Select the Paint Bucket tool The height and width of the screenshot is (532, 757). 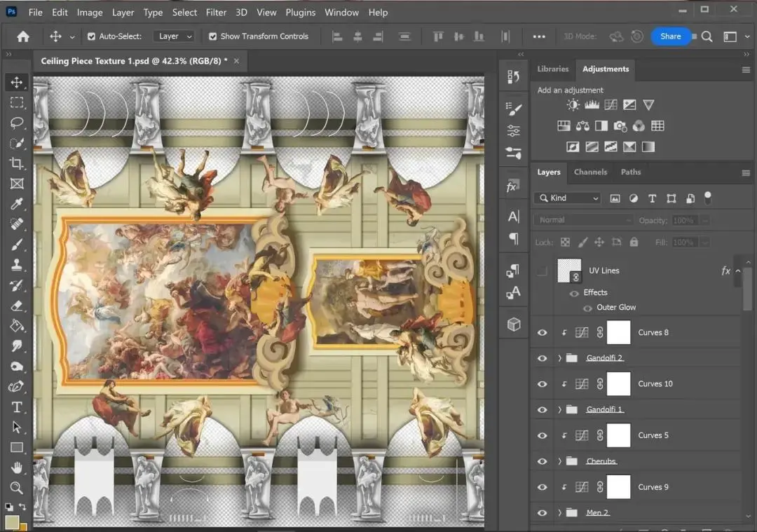pos(17,326)
